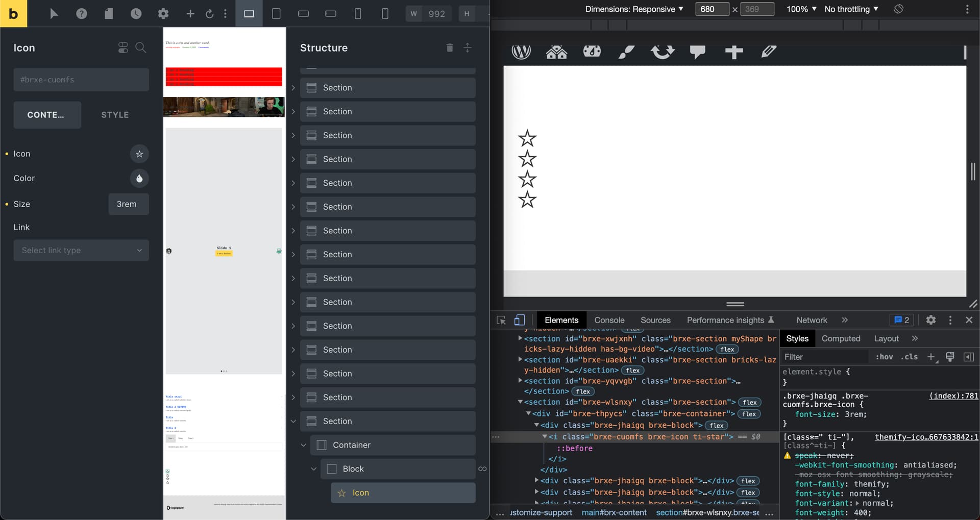Open the No throttling dropdown
The height and width of the screenshot is (520, 980).
pos(851,9)
